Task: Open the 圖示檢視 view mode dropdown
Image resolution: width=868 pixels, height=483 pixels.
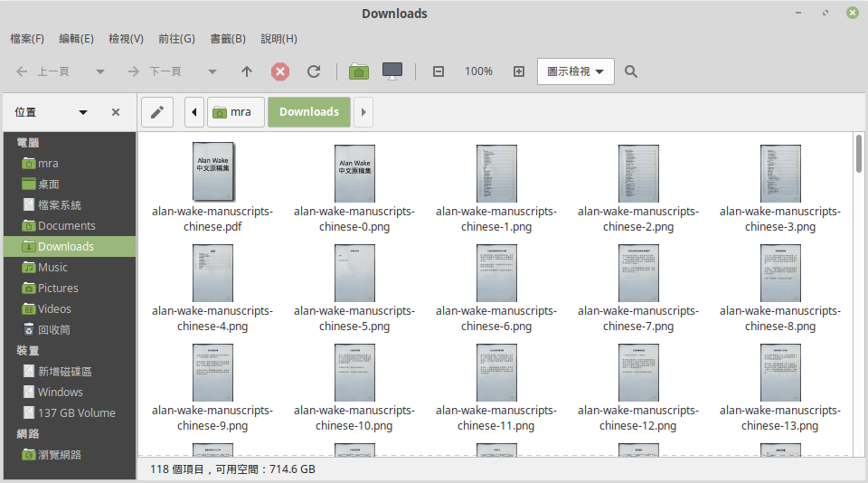Action: tap(576, 71)
